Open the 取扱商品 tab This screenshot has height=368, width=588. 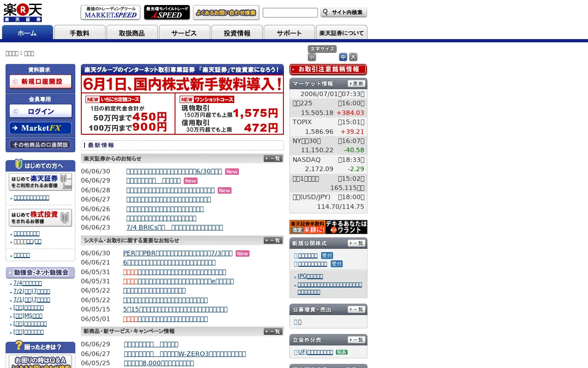click(132, 33)
